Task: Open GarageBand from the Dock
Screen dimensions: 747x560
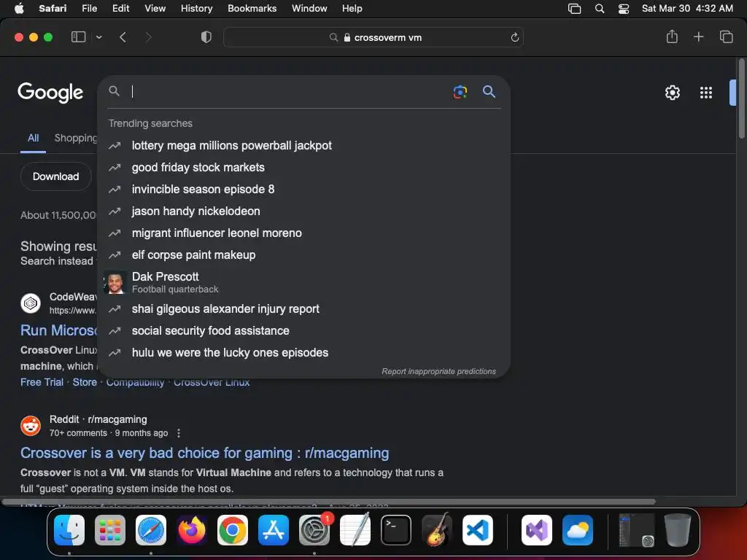Action: coord(437,530)
